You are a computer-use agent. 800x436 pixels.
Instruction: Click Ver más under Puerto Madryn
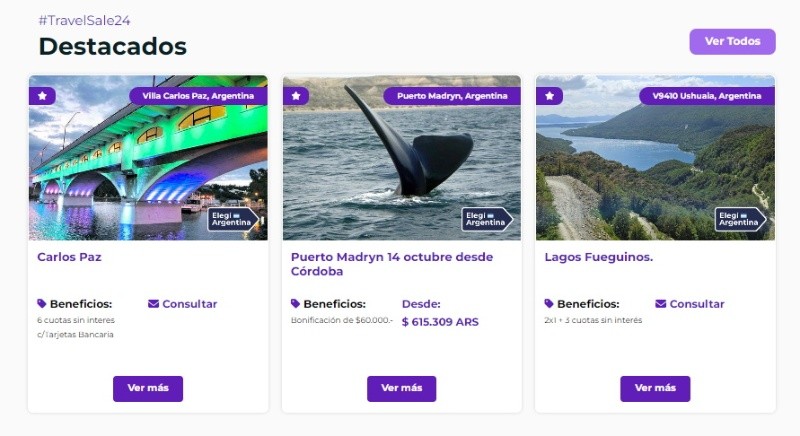[402, 389]
